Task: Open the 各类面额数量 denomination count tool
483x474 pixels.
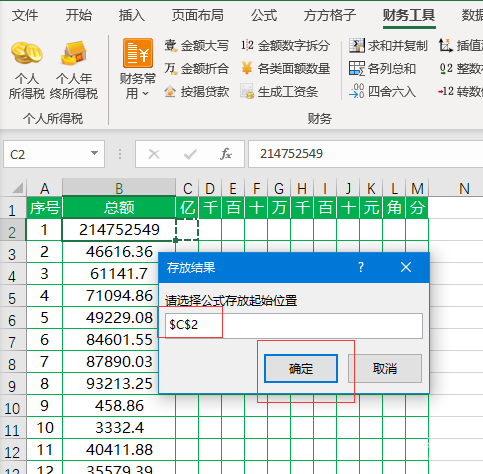Action: coord(285,69)
